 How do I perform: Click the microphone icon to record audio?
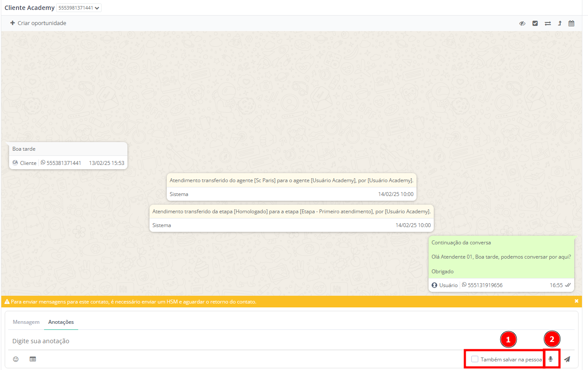pyautogui.click(x=550, y=359)
